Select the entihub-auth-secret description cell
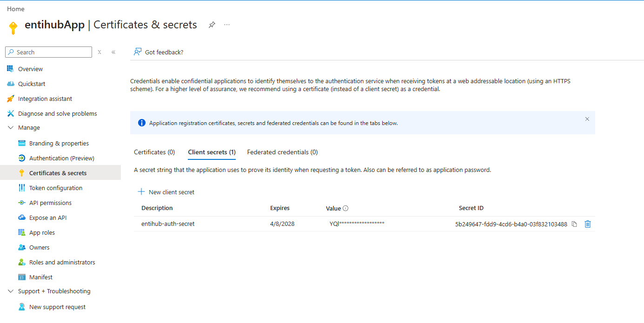The image size is (644, 323). pyautogui.click(x=168, y=224)
